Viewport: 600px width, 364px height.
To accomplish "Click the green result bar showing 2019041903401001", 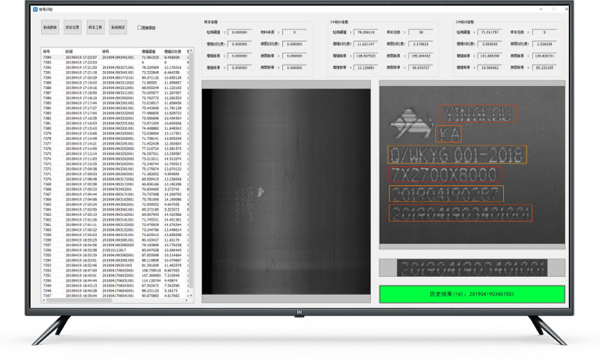I will click(x=471, y=294).
